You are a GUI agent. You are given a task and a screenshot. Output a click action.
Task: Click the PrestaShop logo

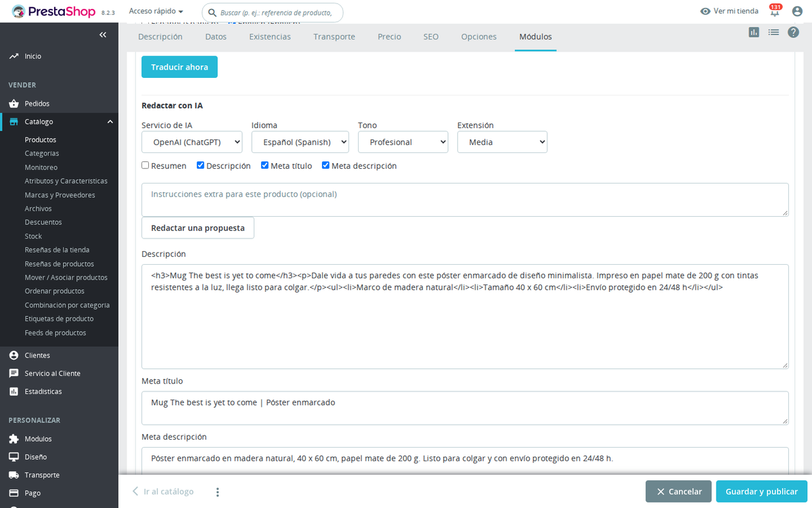coord(53,11)
